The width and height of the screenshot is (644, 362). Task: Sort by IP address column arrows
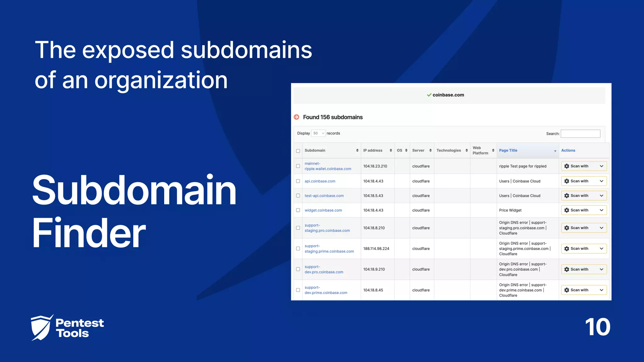coord(391,151)
